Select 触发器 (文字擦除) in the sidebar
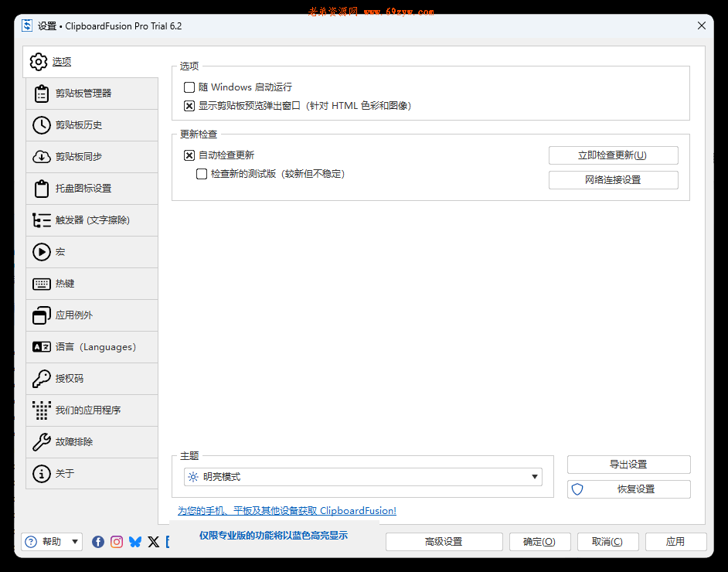The height and width of the screenshot is (572, 728). (81, 220)
